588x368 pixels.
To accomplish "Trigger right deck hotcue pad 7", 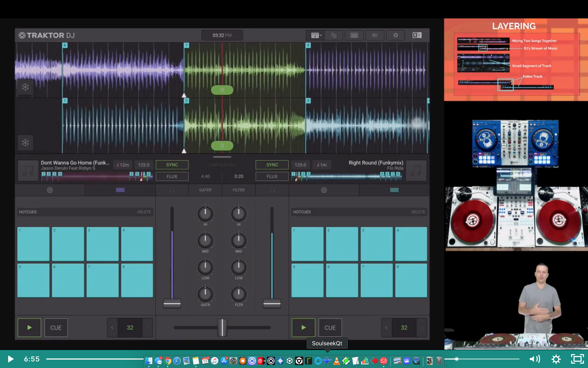I will click(377, 280).
